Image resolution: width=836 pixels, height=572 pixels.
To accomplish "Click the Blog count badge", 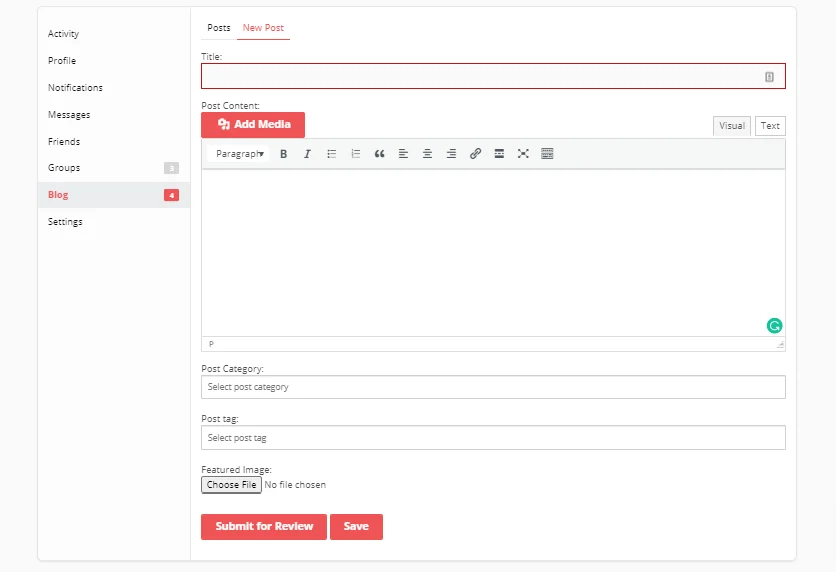I will coord(171,195).
